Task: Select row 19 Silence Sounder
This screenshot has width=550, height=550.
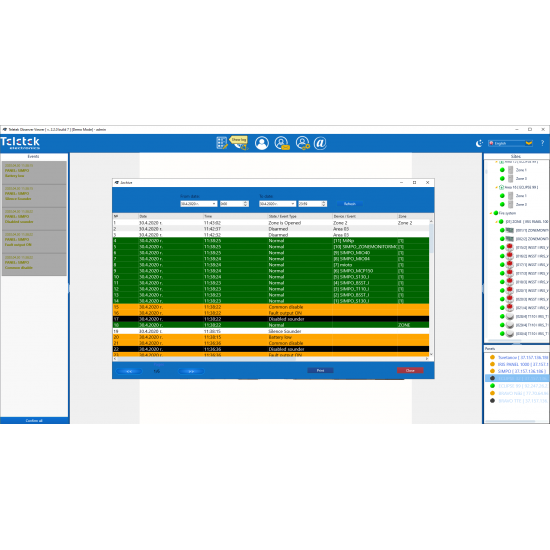Action: coord(271,331)
